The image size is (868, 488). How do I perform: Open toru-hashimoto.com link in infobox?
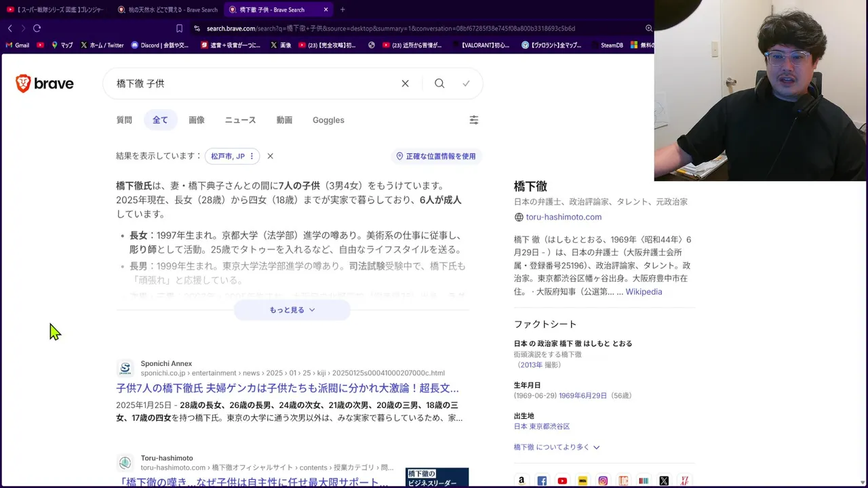click(x=564, y=217)
